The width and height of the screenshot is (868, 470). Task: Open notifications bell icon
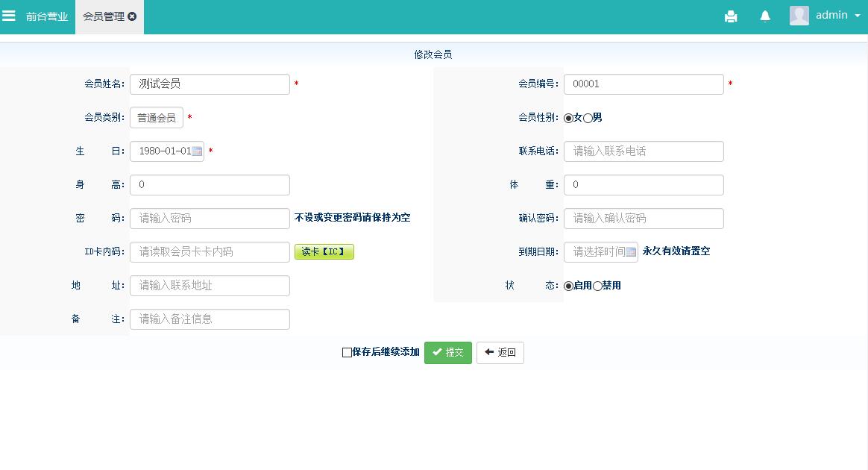(765, 16)
